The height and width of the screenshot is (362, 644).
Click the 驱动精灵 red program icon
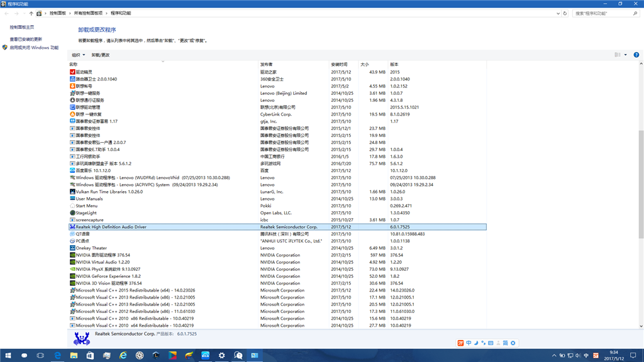pos(72,72)
